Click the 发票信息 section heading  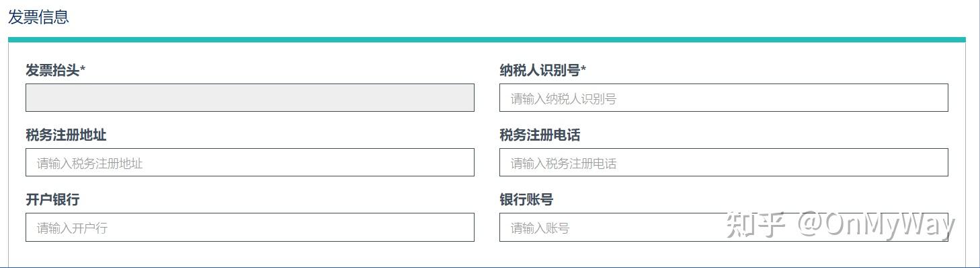pyautogui.click(x=38, y=17)
